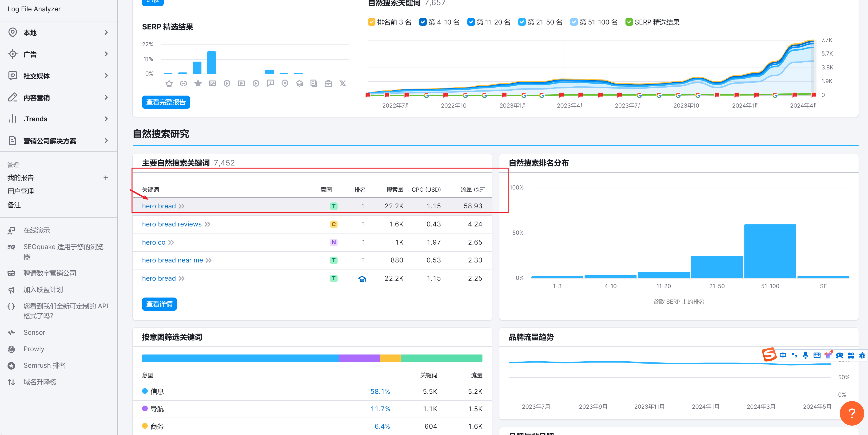This screenshot has height=435, width=868.
Task: Click the help question mark bubble
Action: click(x=852, y=413)
